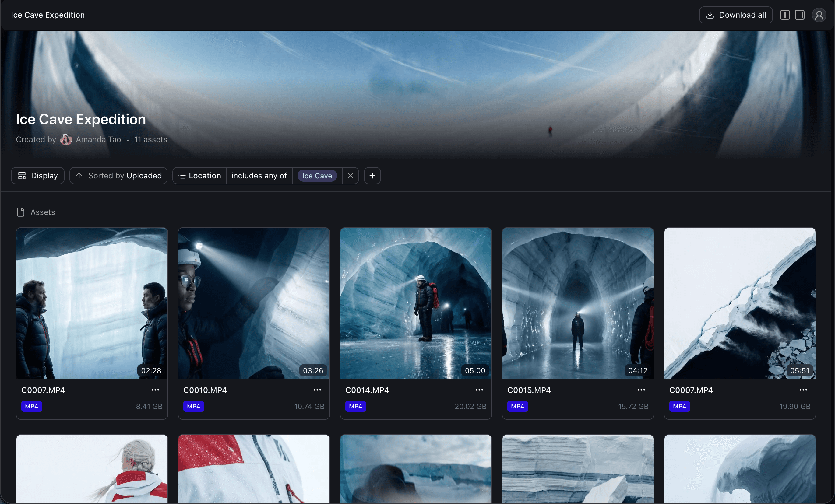Open more options for 8.41 GB C0007.MP4
Image resolution: width=835 pixels, height=504 pixels.
pyautogui.click(x=155, y=390)
